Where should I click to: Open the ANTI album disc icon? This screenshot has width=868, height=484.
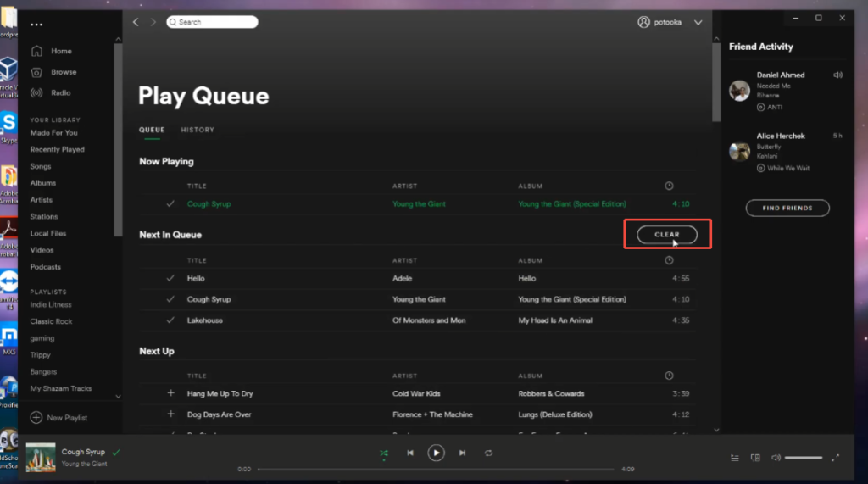click(760, 108)
